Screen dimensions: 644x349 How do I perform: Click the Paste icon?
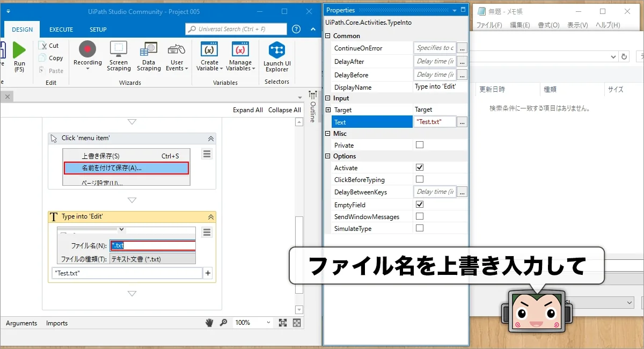pos(42,70)
